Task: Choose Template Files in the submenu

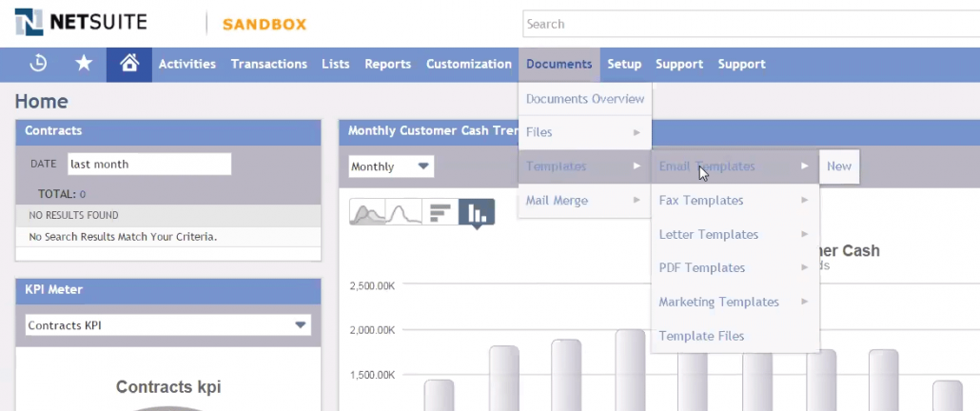Action: click(x=735, y=336)
